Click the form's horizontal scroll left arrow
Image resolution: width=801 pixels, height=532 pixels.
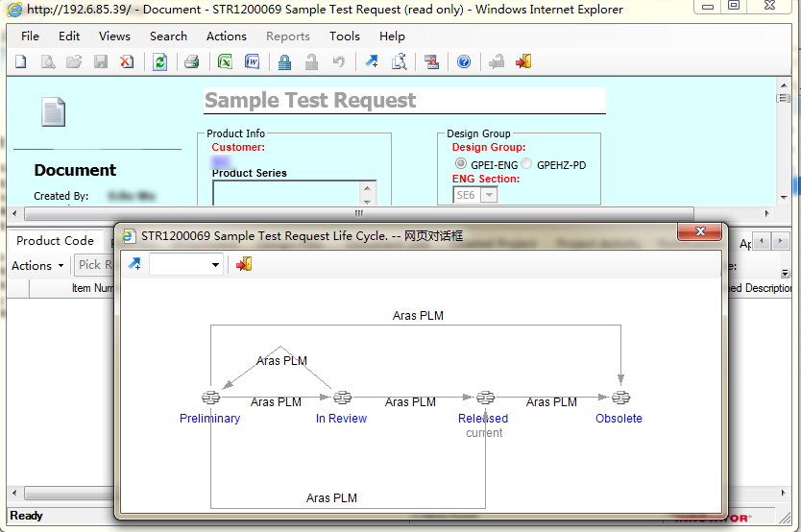[14, 213]
